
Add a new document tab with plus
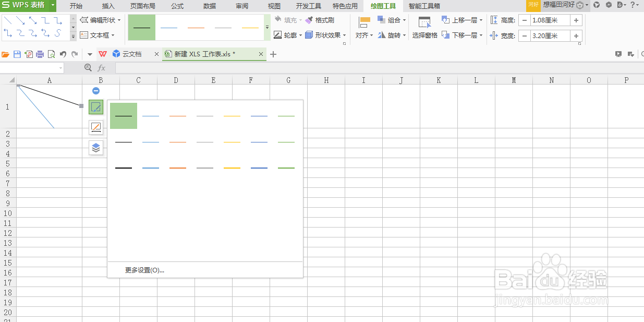(x=273, y=54)
